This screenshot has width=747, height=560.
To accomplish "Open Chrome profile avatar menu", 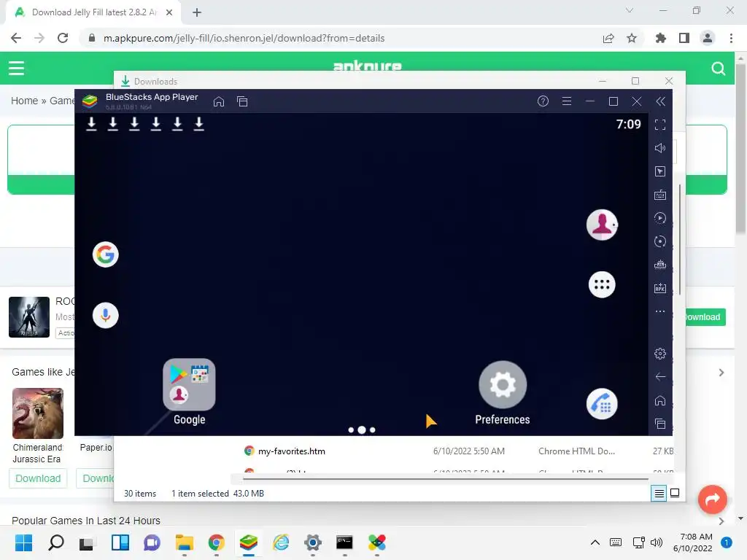I will [708, 38].
